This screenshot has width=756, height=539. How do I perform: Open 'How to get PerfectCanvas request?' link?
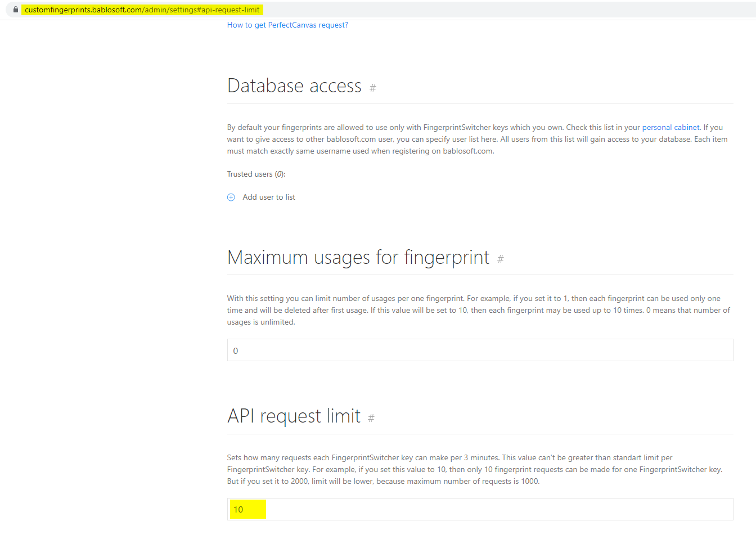click(287, 25)
